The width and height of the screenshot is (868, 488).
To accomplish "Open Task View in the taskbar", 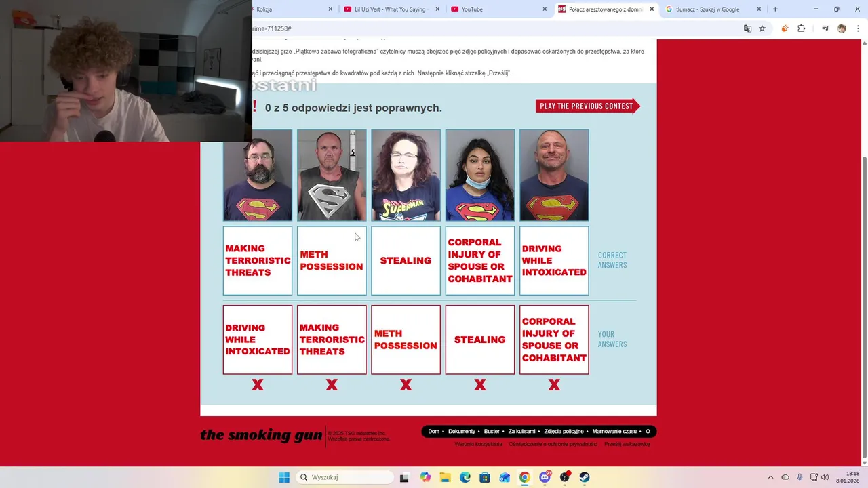I will click(404, 477).
